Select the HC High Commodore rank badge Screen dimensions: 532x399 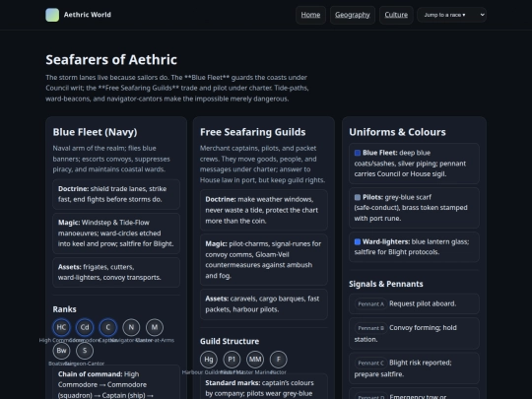(61, 327)
